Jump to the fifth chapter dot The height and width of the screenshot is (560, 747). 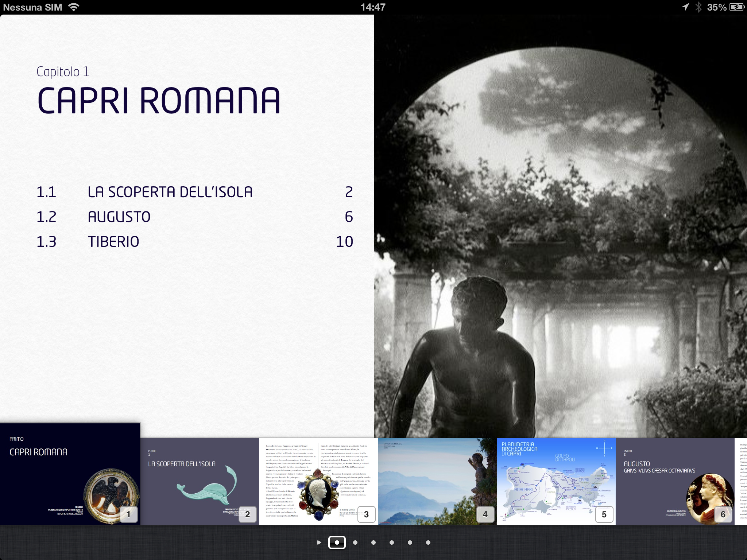[410, 542]
